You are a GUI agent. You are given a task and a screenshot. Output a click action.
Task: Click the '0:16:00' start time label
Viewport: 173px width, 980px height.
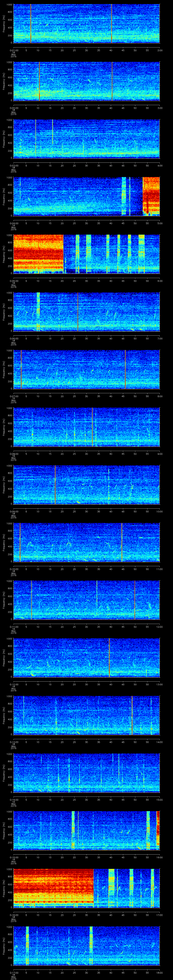click(14, 915)
